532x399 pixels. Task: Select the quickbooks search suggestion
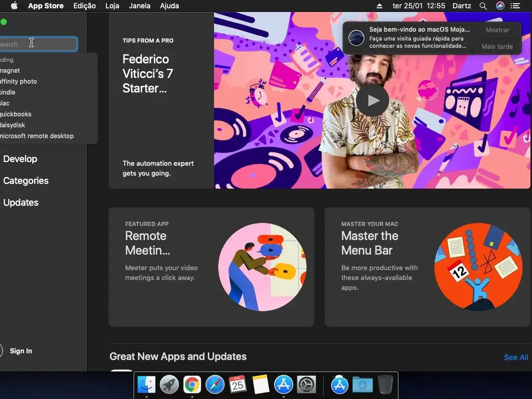point(47,114)
